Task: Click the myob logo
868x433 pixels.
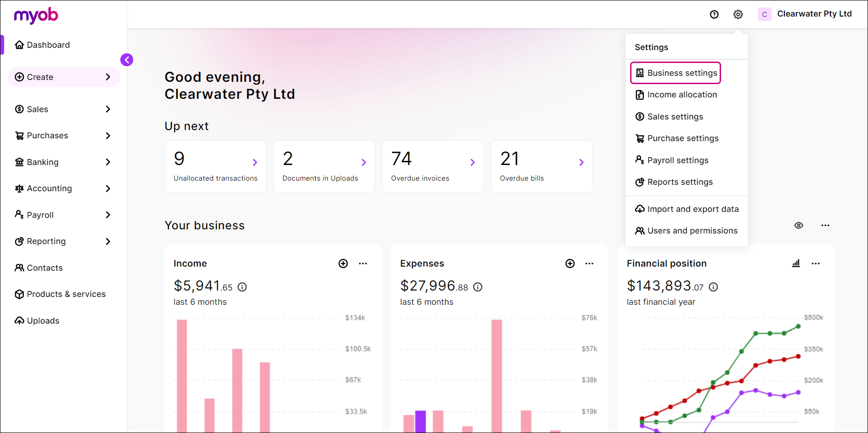Action: click(36, 15)
